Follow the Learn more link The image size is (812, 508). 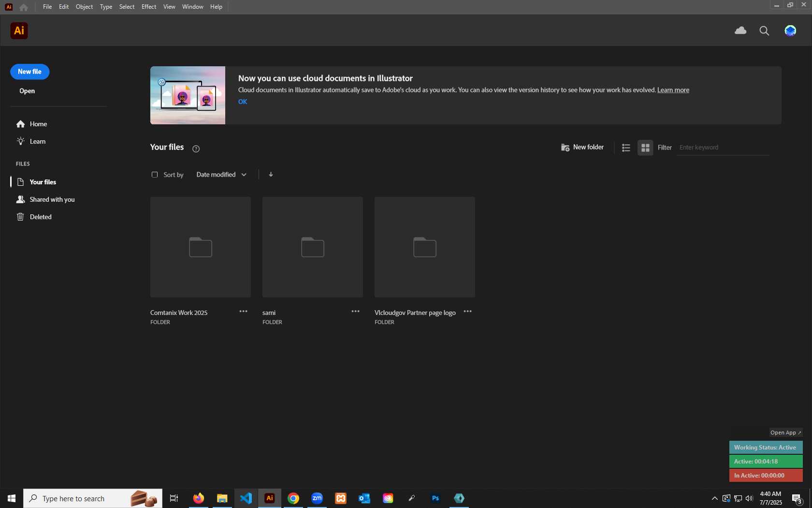pyautogui.click(x=673, y=90)
